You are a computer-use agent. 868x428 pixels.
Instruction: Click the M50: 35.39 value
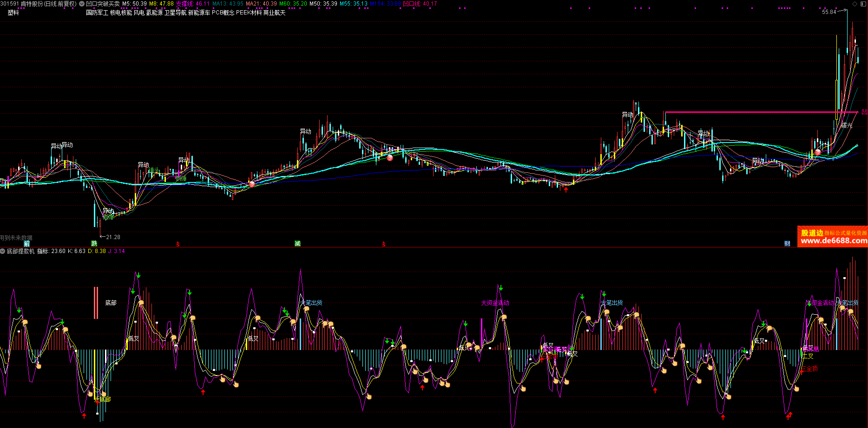[323, 4]
